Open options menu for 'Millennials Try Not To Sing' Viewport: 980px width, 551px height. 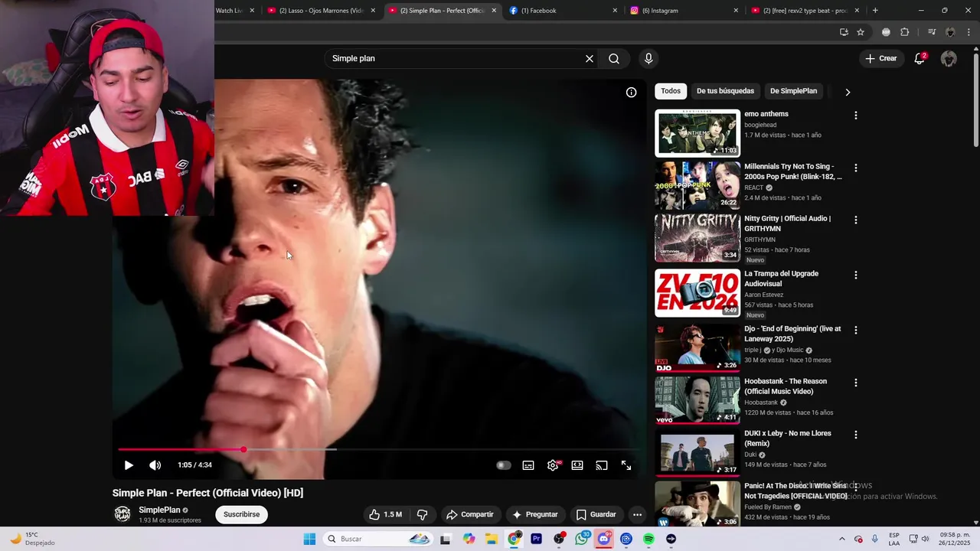pyautogui.click(x=856, y=168)
